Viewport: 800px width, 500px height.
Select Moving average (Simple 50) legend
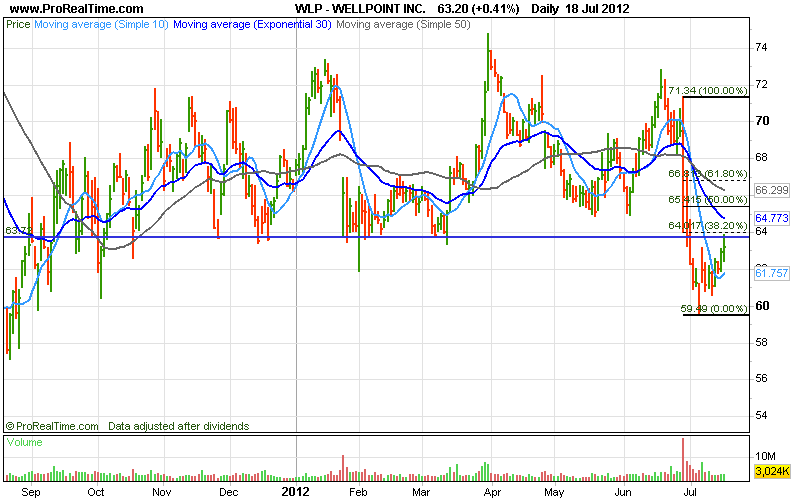(403, 24)
